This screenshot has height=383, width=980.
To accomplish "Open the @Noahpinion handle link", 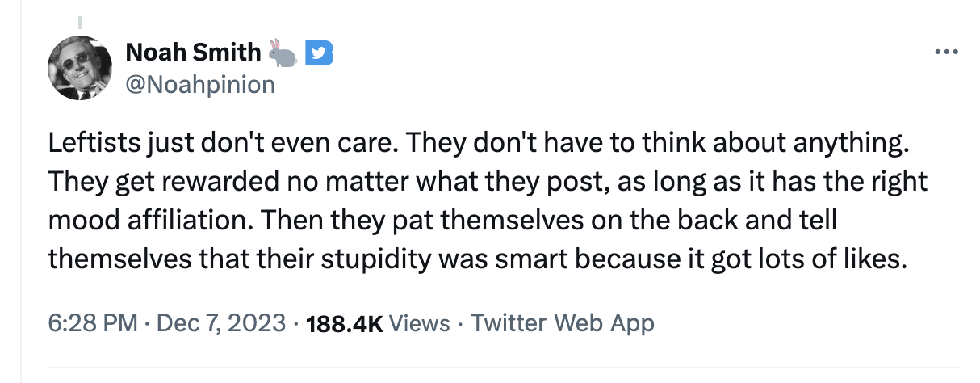I will click(x=200, y=83).
